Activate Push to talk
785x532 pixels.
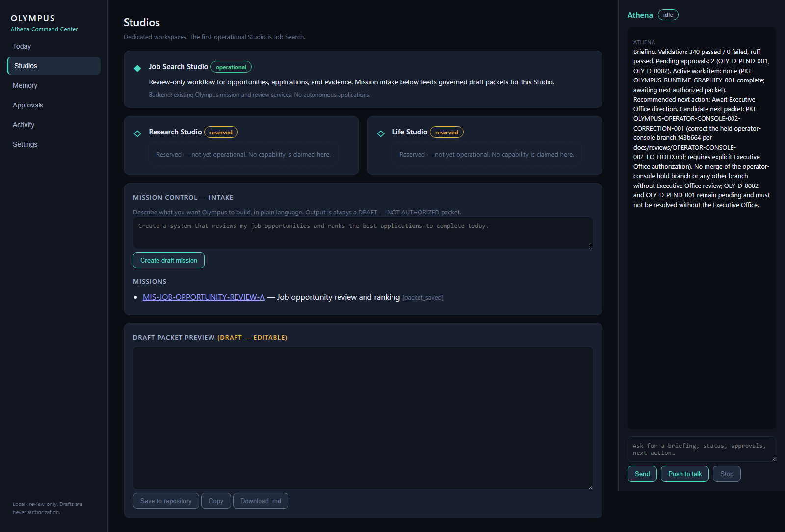tap(685, 474)
